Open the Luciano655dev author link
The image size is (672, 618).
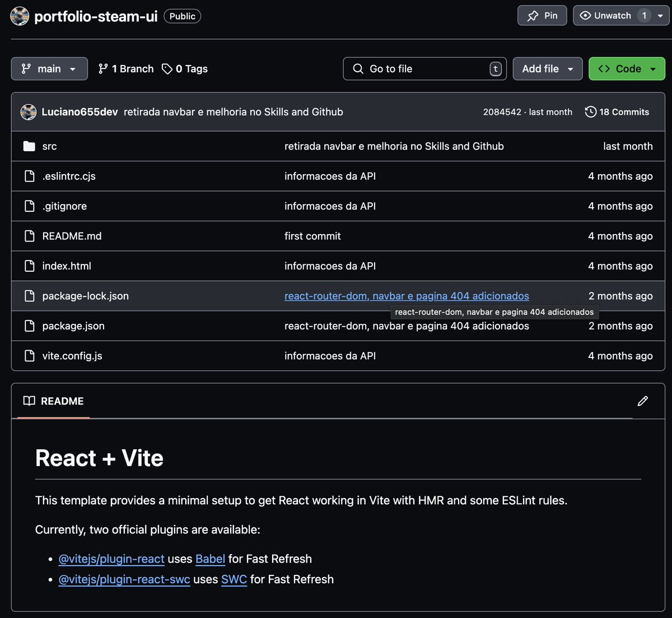(80, 112)
